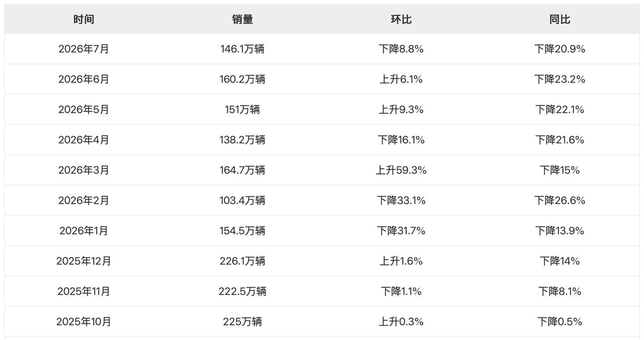Click the 138.2万辆 cell
This screenshot has height=340, width=644.
point(243,140)
